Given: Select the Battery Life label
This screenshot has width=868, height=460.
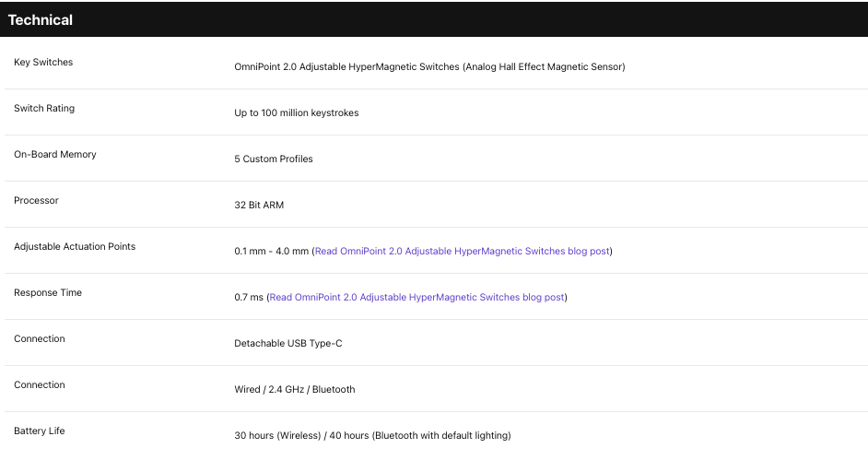Looking at the screenshot, I should pyautogui.click(x=40, y=431).
